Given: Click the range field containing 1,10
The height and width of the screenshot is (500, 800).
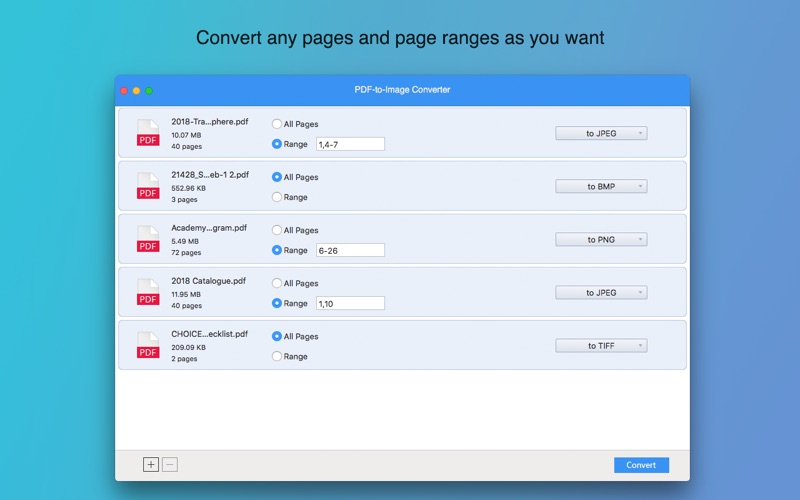Looking at the screenshot, I should [350, 304].
